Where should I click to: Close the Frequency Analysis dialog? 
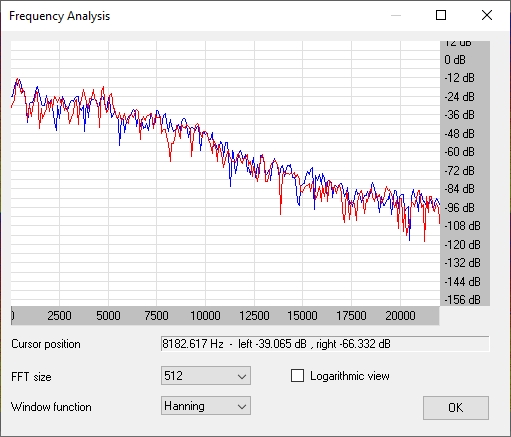[487, 15]
